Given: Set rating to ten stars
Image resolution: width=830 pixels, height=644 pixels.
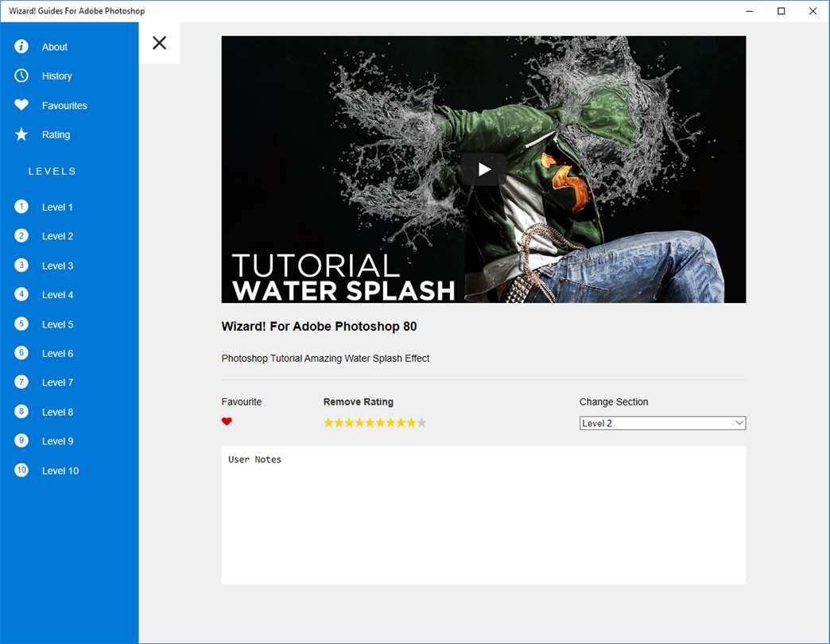Looking at the screenshot, I should click(421, 422).
